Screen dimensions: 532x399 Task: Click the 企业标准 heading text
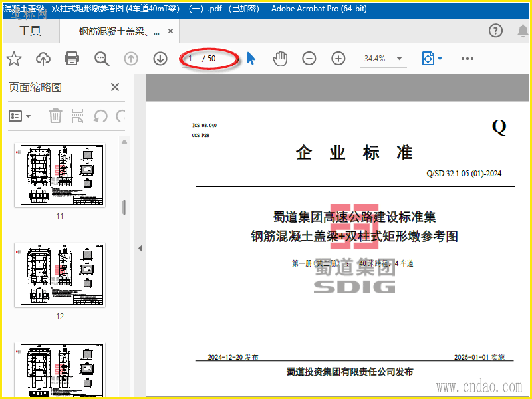(354, 152)
